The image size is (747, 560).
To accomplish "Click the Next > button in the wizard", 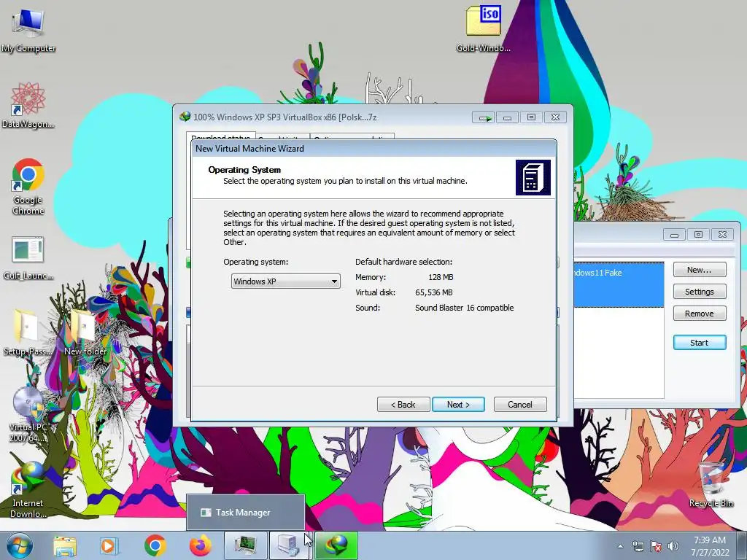I will [458, 404].
